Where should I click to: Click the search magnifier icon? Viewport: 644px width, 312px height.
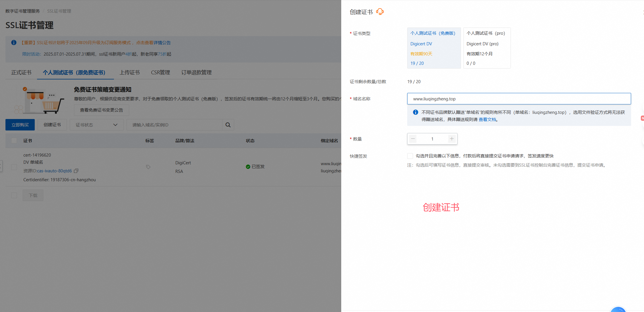point(228,125)
